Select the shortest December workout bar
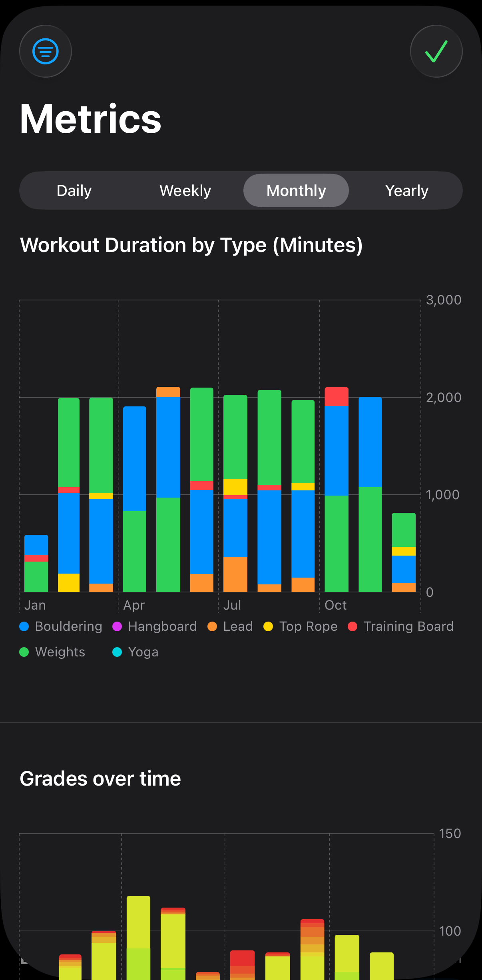Screen dimensions: 482x980 tap(404, 552)
